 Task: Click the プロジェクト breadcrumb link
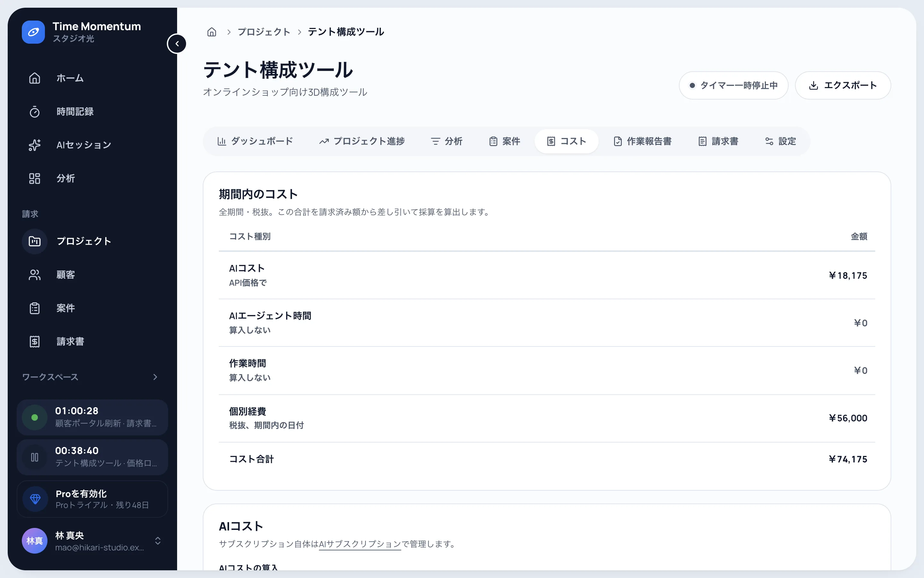[264, 32]
